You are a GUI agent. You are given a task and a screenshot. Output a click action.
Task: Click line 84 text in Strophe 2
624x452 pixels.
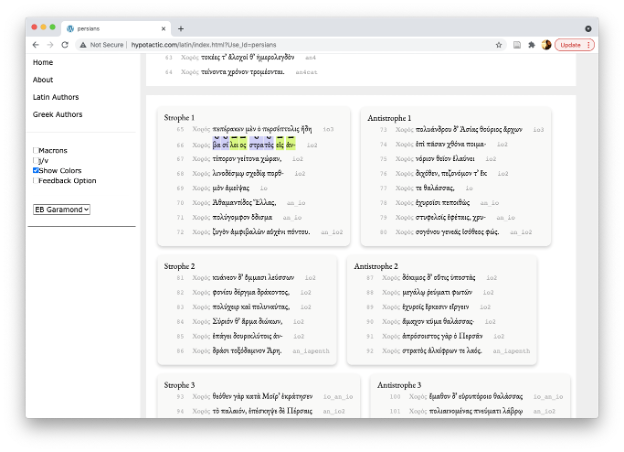248,321
